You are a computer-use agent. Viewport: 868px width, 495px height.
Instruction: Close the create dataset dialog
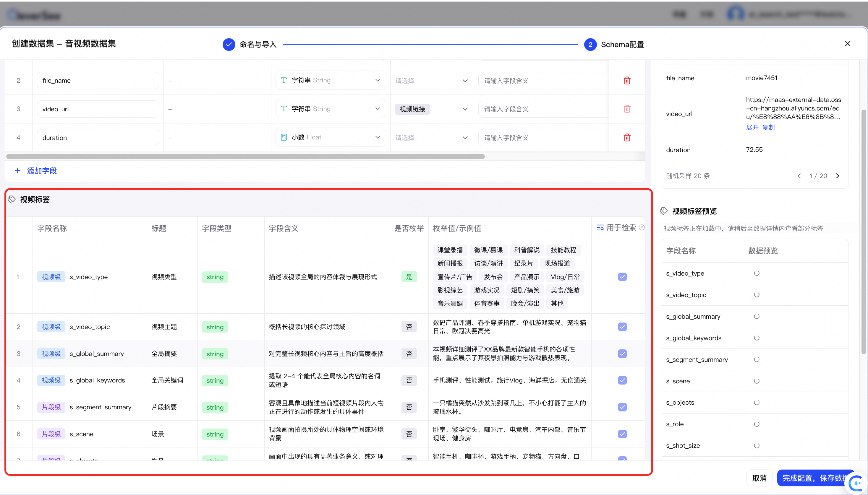[x=848, y=43]
